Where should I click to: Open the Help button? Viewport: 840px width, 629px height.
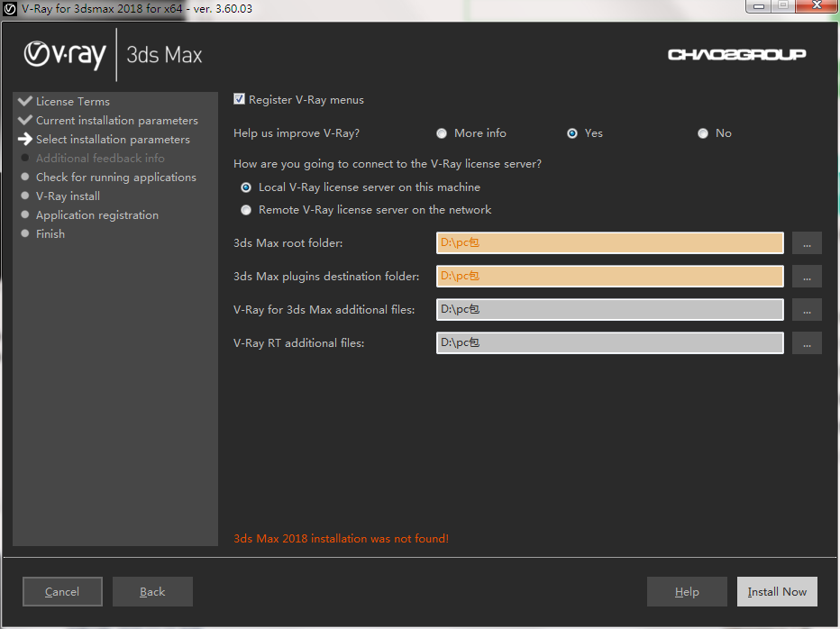click(x=687, y=591)
